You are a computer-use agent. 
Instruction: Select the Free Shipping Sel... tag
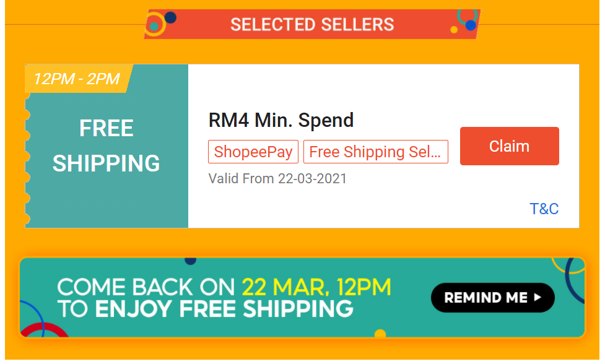[x=375, y=152]
